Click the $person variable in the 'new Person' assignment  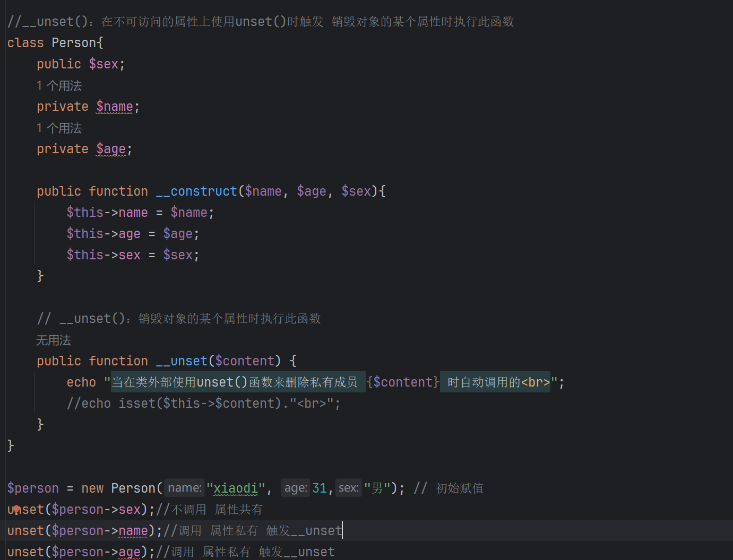[x=33, y=488]
